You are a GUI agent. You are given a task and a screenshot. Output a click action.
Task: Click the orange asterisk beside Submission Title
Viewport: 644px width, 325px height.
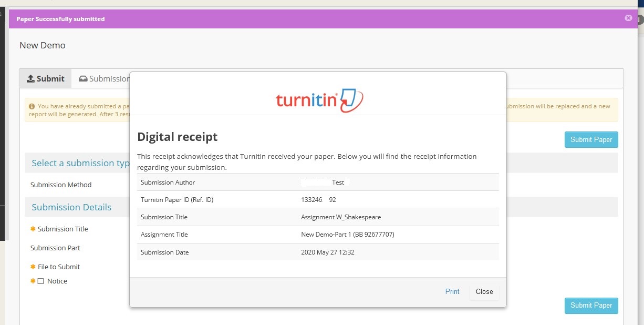point(33,229)
